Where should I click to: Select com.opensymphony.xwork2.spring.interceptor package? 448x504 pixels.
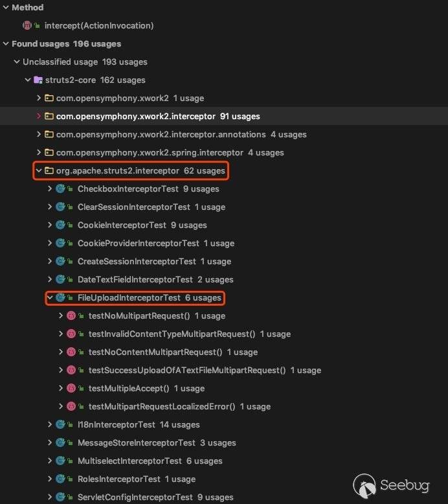150,153
